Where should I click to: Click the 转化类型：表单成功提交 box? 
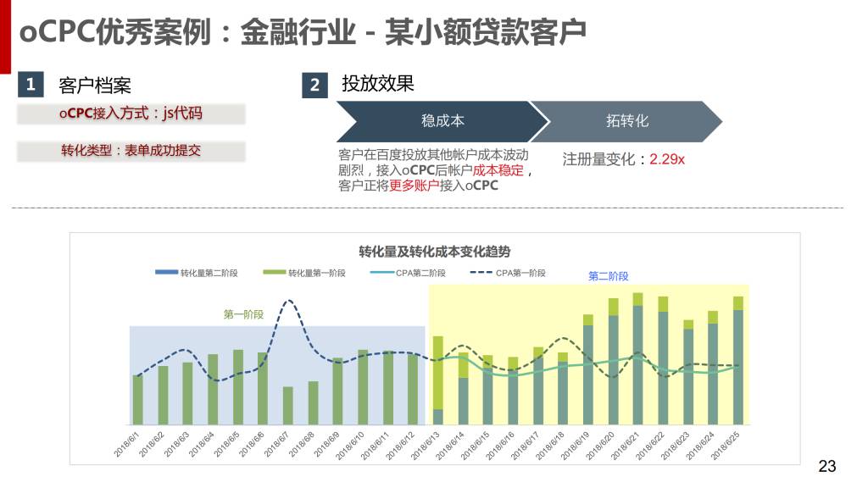pos(131,151)
